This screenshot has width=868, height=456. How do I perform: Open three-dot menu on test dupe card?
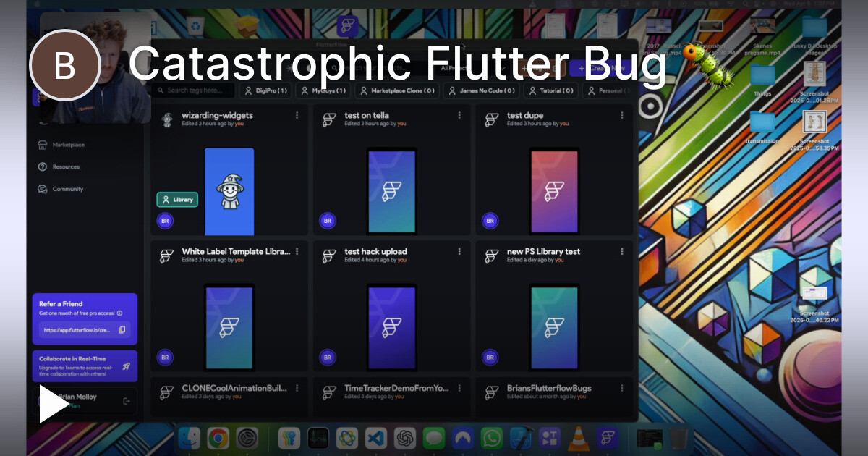tap(622, 115)
